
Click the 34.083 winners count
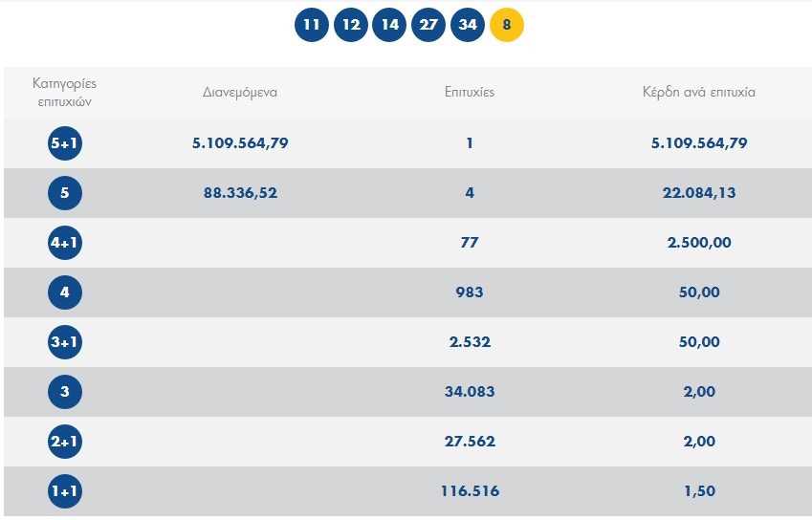pos(470,392)
